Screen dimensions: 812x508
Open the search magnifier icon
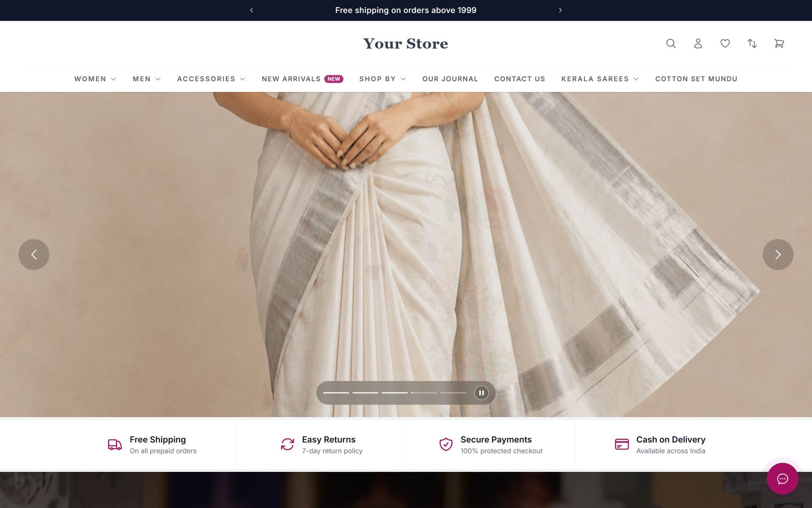point(671,43)
